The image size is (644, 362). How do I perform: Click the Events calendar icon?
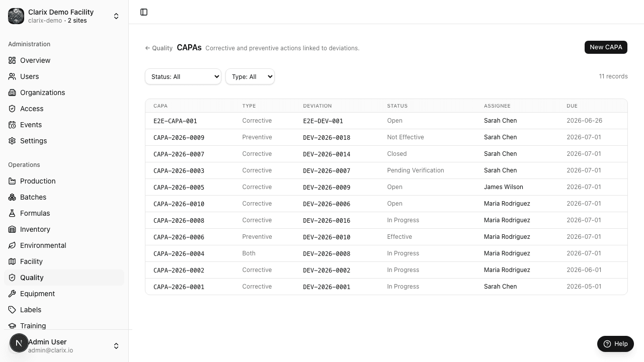click(x=12, y=125)
